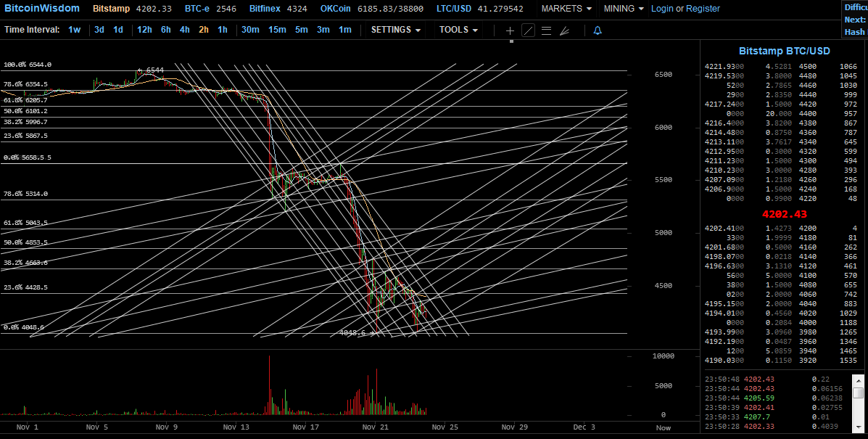The width and height of the screenshot is (868, 439).
Task: Click the 10000 volume axis label
Action: [664, 356]
